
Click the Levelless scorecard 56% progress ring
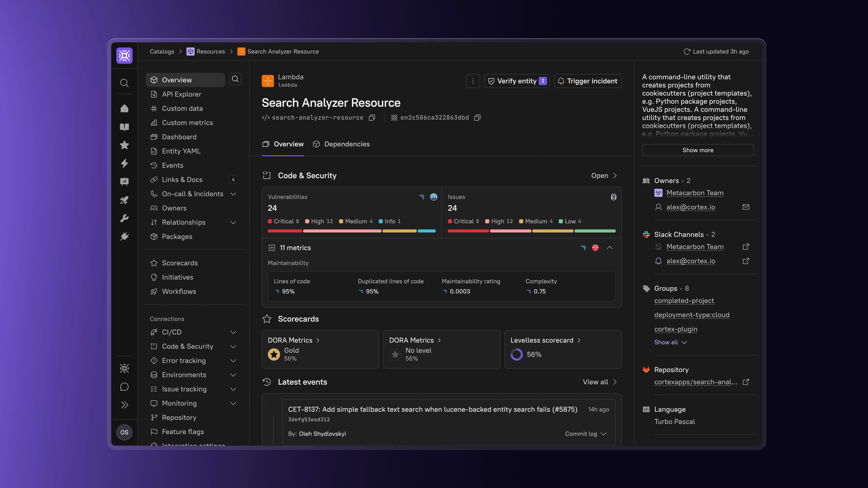pyautogui.click(x=516, y=354)
